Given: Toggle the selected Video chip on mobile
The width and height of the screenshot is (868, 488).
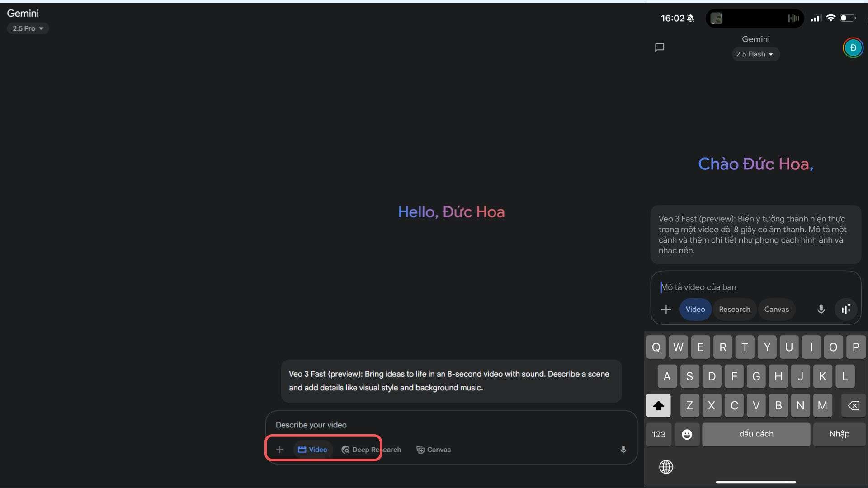Looking at the screenshot, I should point(695,310).
